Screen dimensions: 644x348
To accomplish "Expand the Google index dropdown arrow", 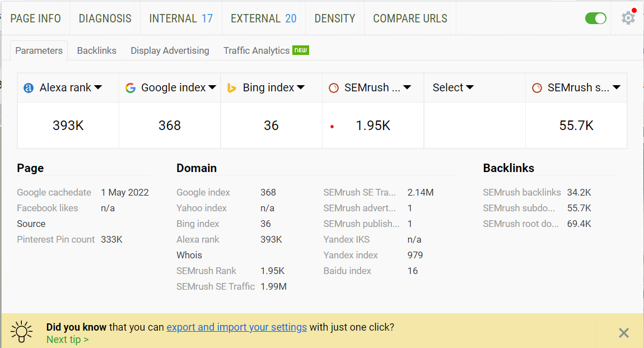I will 212,87.
